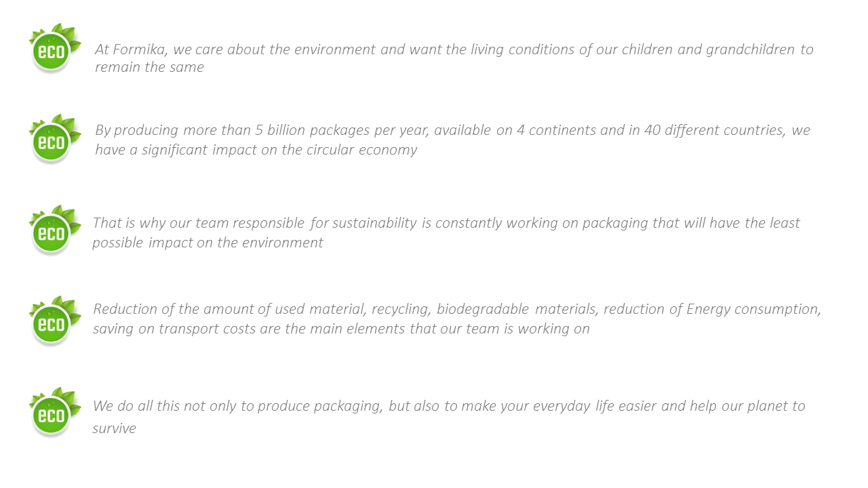Click the line starting 'possible impact on the environment'
868x488 pixels.
click(208, 243)
